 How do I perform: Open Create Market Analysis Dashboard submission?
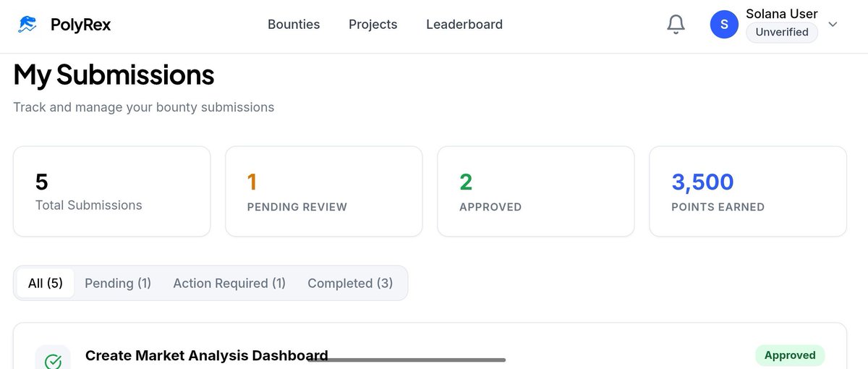pos(207,355)
